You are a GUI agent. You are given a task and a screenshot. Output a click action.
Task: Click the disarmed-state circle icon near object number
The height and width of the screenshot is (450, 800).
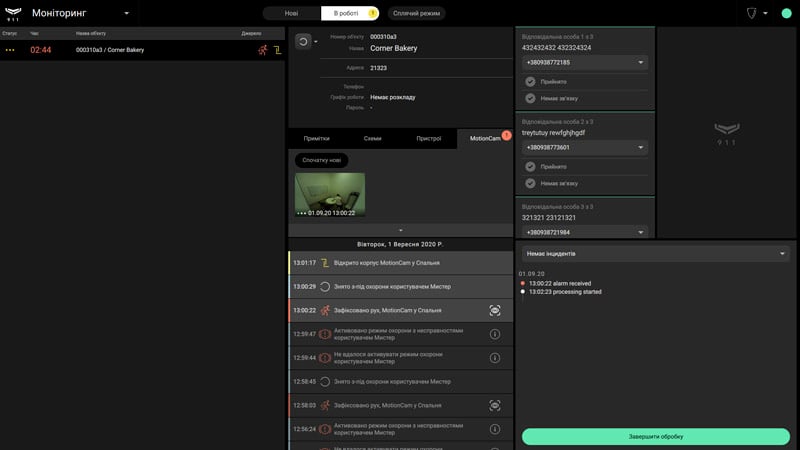click(x=303, y=41)
